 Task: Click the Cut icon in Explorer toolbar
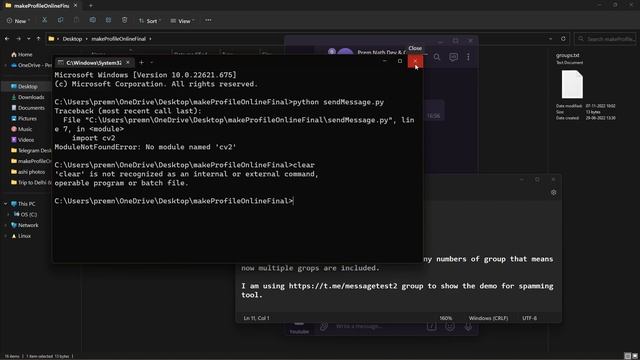44,20
